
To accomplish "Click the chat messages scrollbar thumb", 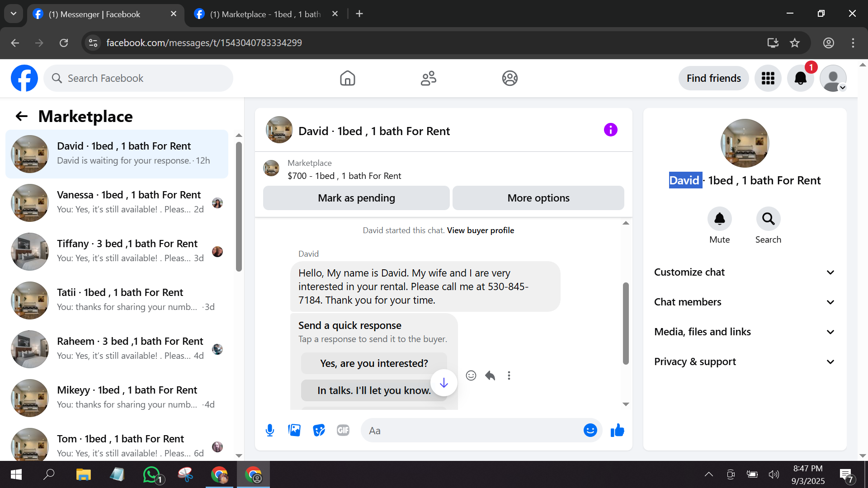I will 626,324.
